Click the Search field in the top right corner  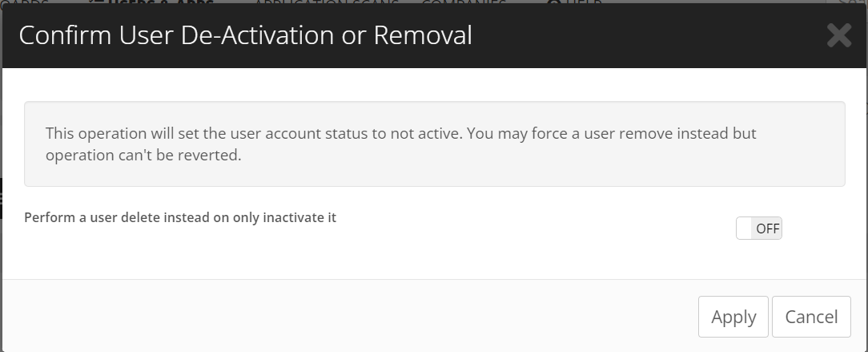tap(849, 2)
